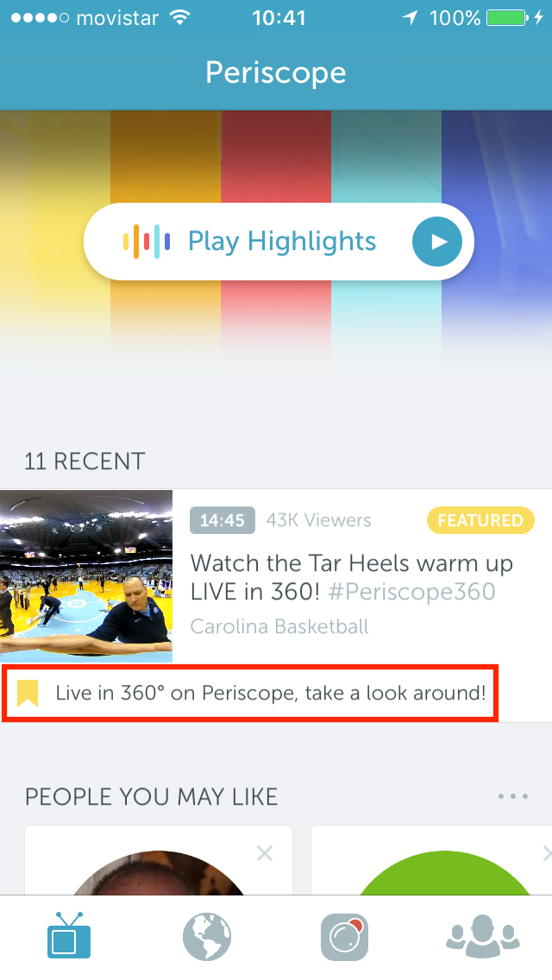Viewport: 552px width, 980px height.
Task: Click the Play Highlights pill button
Action: pyautogui.click(x=279, y=242)
